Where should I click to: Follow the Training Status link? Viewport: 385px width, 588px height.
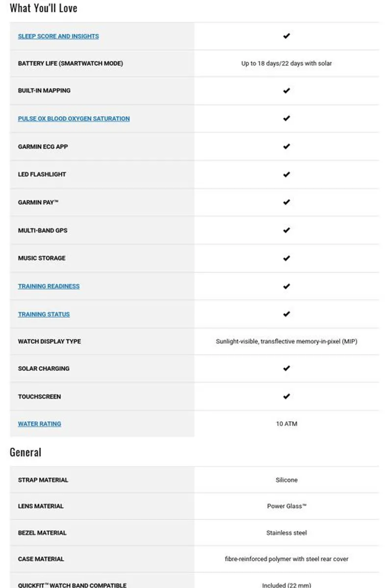tap(44, 314)
